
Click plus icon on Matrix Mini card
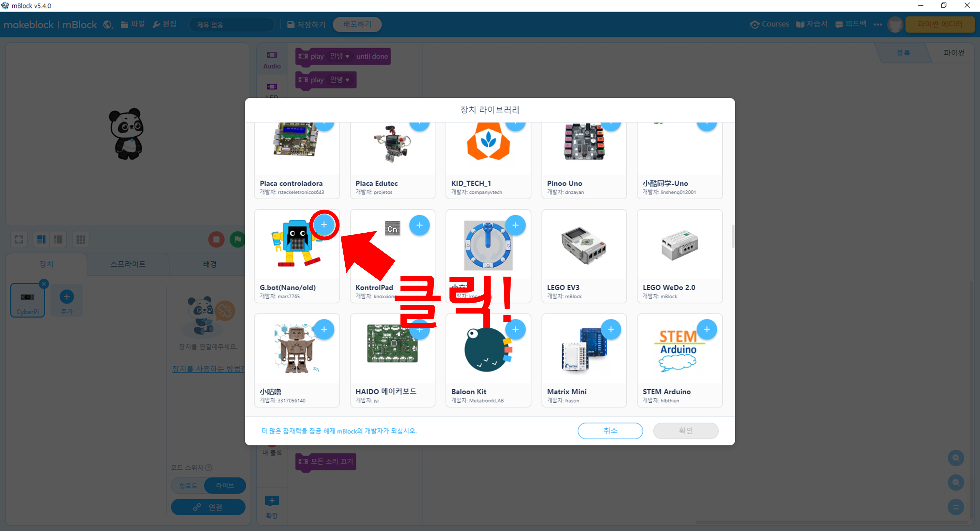[x=611, y=329]
